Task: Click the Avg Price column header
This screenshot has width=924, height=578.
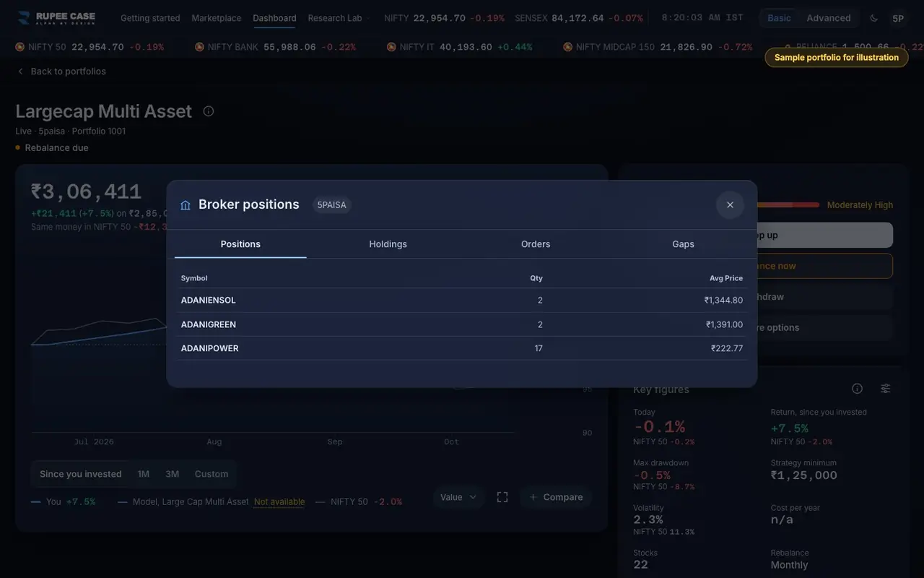Action: point(725,278)
